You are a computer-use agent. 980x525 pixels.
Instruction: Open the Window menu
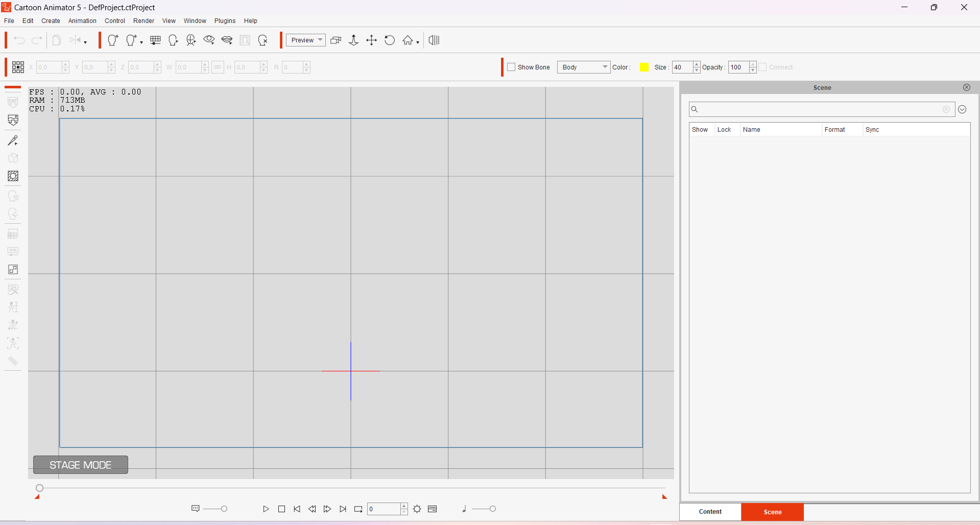point(195,21)
